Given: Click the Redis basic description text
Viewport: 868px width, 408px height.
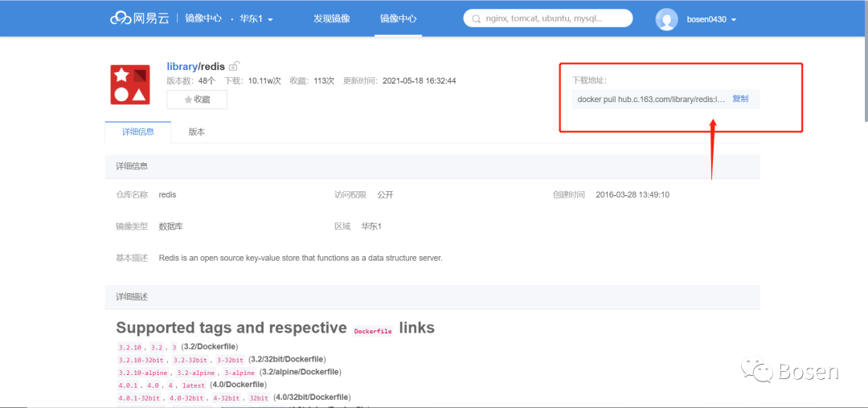Looking at the screenshot, I should pos(301,258).
